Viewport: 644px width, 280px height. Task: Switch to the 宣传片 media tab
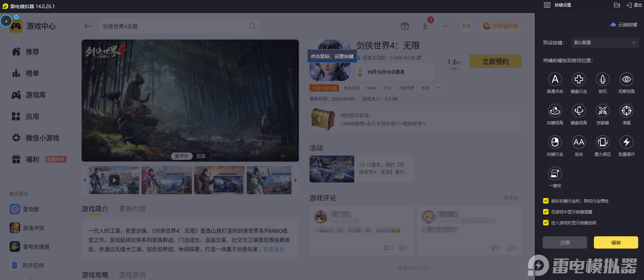(181, 156)
